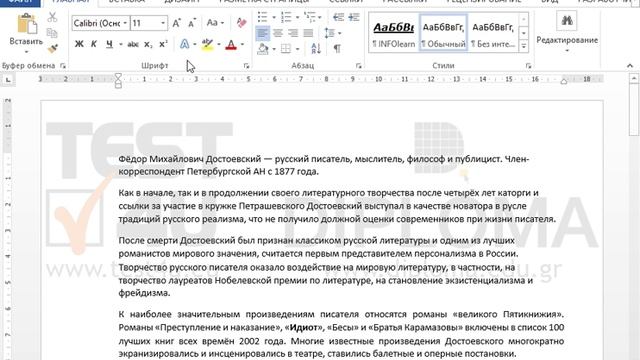Open the Буфер обмена clipboard launcher

[x=63, y=66]
